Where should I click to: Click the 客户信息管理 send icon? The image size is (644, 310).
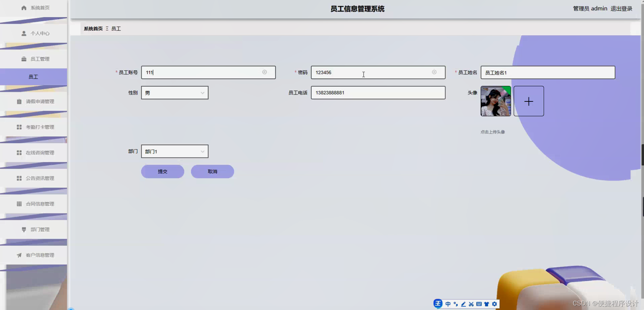[20, 255]
